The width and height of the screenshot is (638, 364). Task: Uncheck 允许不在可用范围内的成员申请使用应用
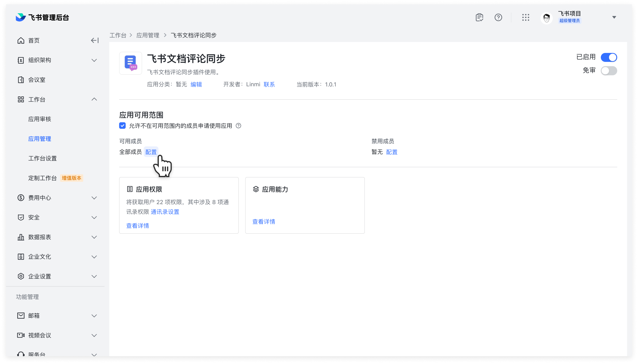point(122,126)
